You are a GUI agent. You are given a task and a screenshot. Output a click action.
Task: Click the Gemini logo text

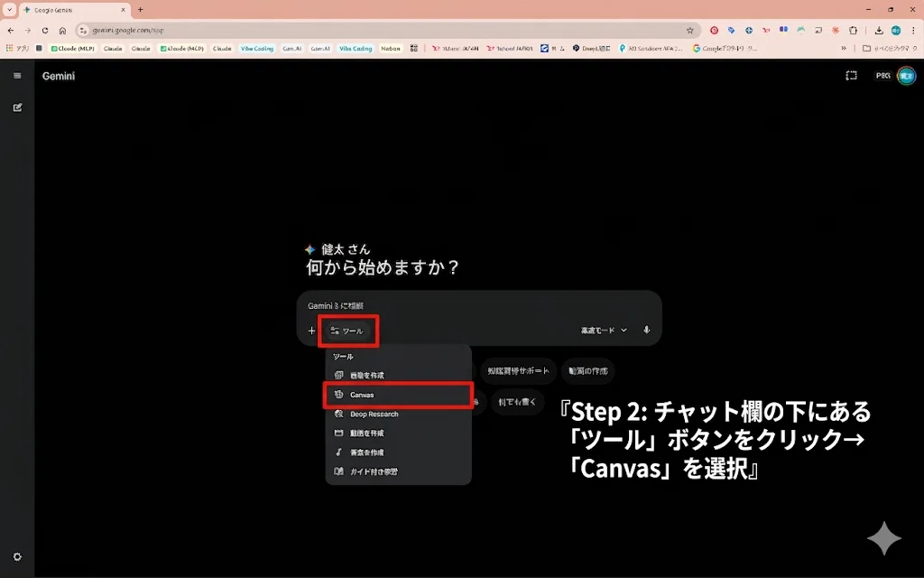(59, 76)
